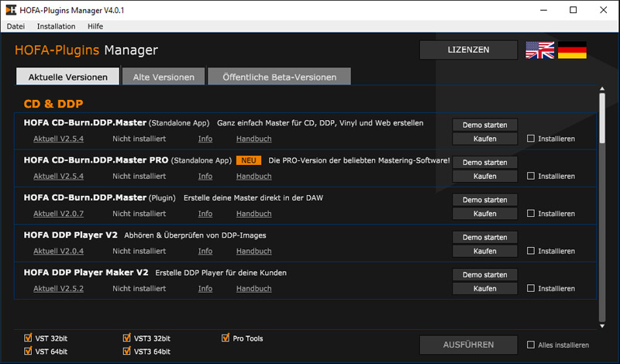Click the AUSFÜHREN button
The image size is (620, 364).
pyautogui.click(x=468, y=345)
